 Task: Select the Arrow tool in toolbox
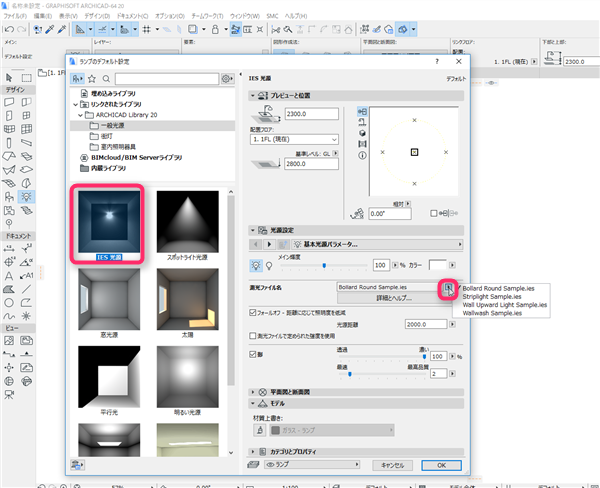[9, 78]
